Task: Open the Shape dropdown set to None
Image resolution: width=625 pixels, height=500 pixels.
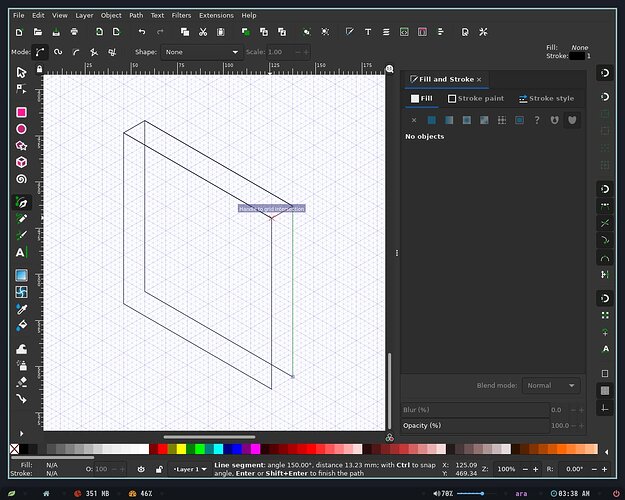Action: click(x=202, y=52)
